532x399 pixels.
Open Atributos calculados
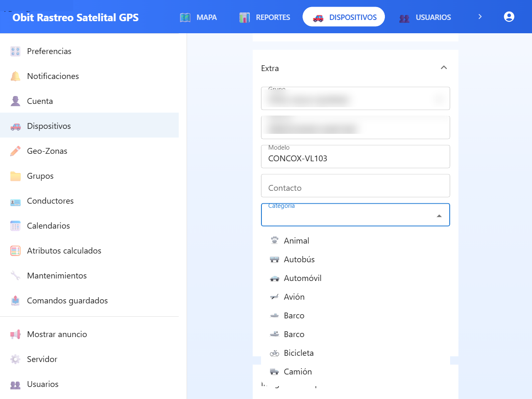tap(89, 251)
